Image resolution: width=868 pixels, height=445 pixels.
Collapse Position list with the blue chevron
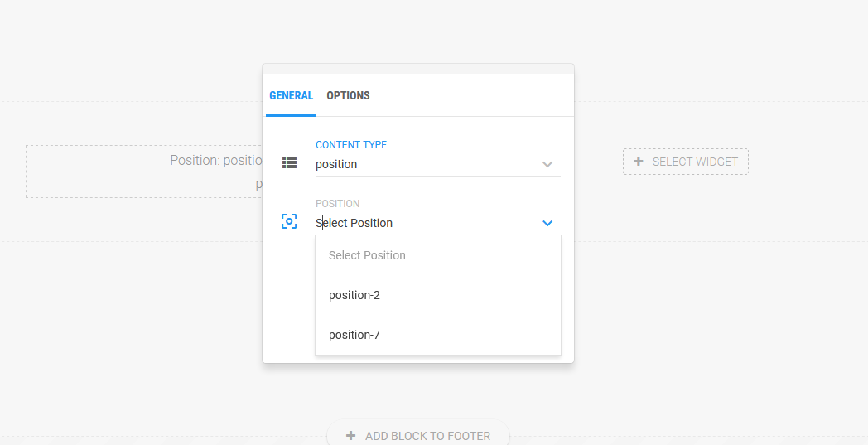547,223
